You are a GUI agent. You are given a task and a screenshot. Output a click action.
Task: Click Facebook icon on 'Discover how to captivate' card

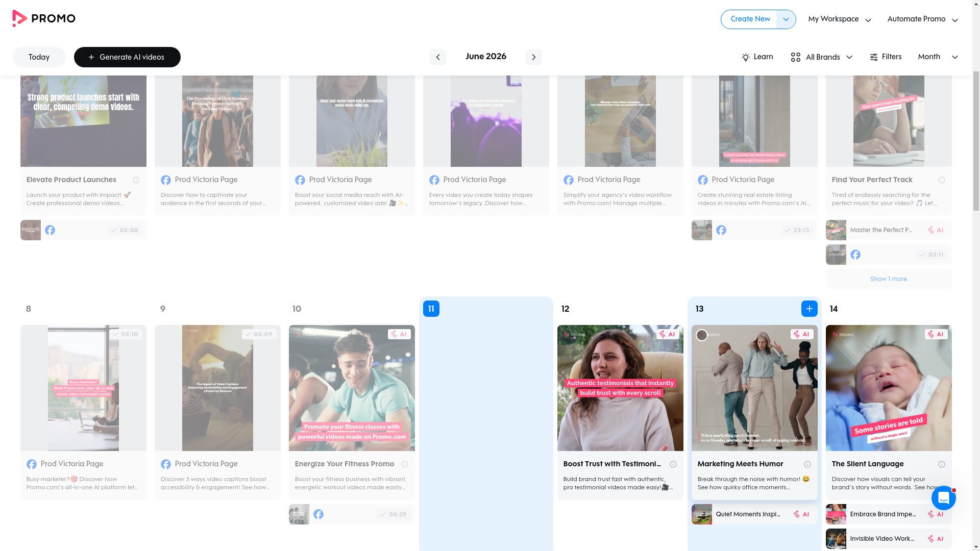coord(166,180)
